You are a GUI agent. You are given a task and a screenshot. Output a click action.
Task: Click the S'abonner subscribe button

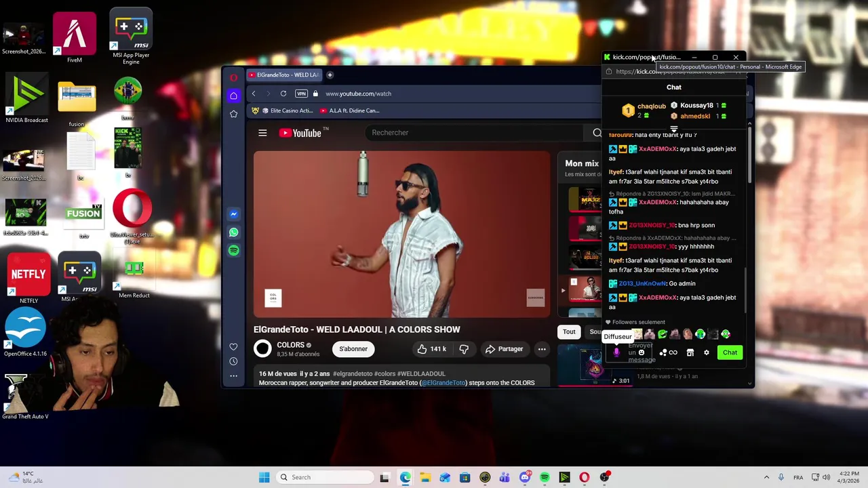point(353,349)
